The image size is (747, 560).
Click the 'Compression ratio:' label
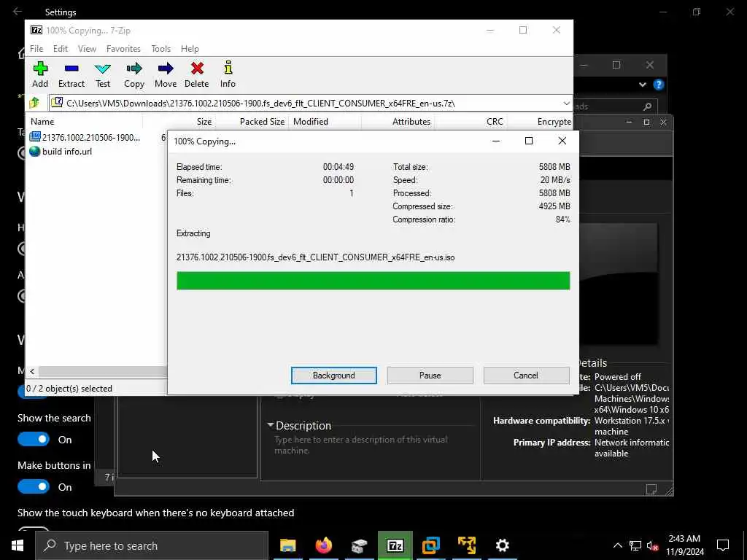pos(424,219)
